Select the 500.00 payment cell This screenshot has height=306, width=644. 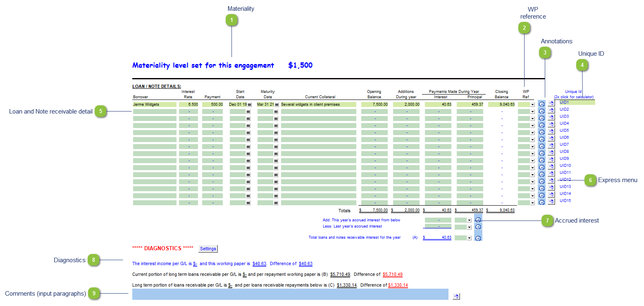213,104
